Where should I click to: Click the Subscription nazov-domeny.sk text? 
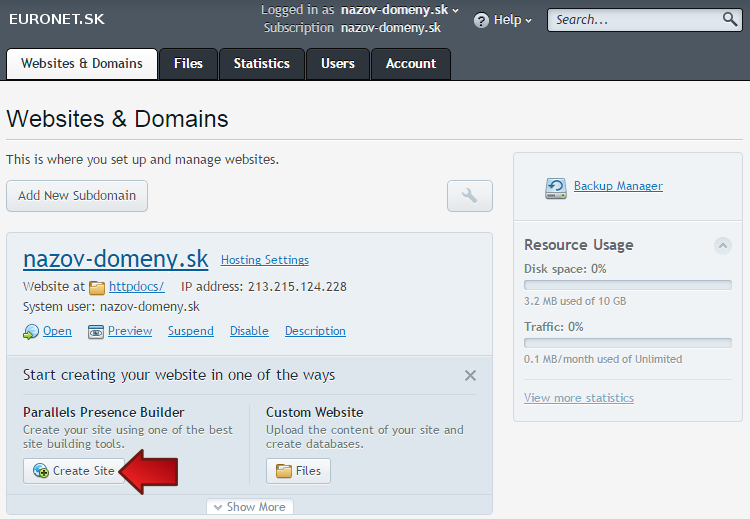pos(353,28)
